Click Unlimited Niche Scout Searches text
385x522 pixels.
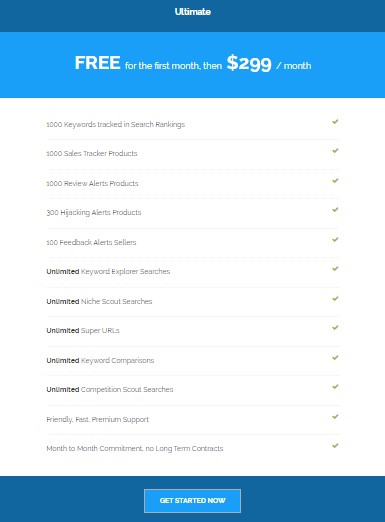(99, 301)
